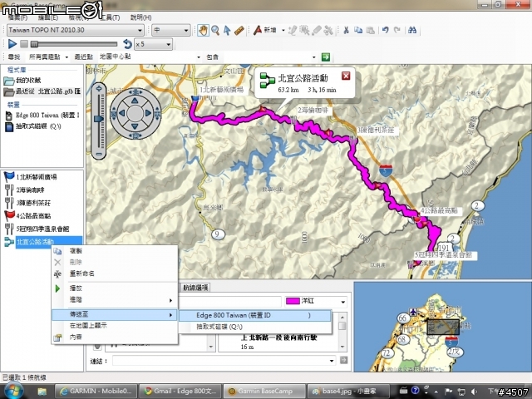
Task: Open the x 5 playback speed dropdown
Action: pyautogui.click(x=168, y=44)
